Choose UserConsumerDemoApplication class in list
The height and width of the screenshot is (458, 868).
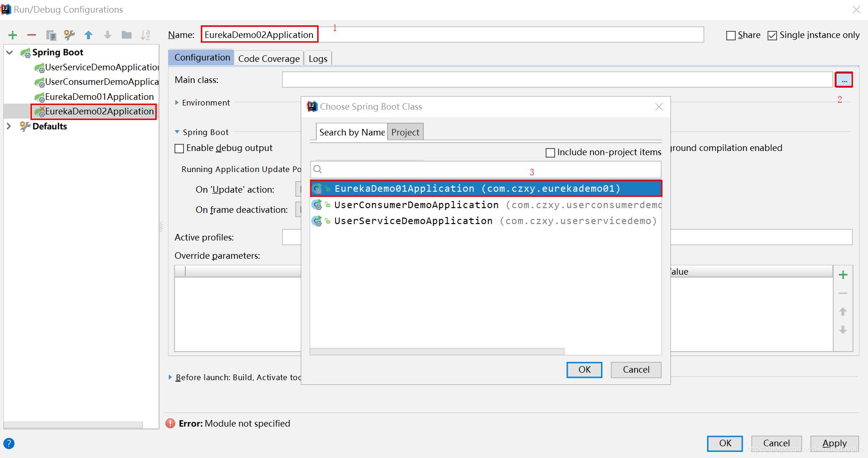coord(486,205)
